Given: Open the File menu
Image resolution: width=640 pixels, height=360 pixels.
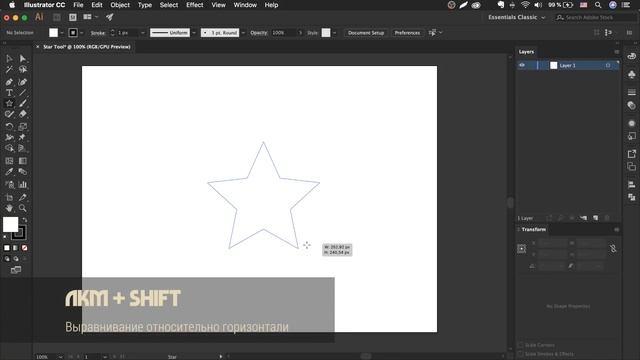Looking at the screenshot, I should [78, 5].
